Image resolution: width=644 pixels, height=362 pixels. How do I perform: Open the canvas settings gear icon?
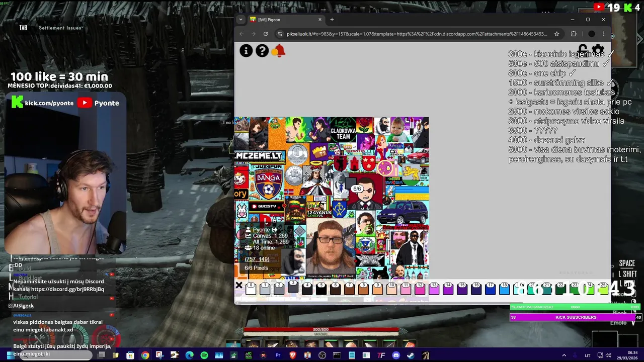[598, 50]
